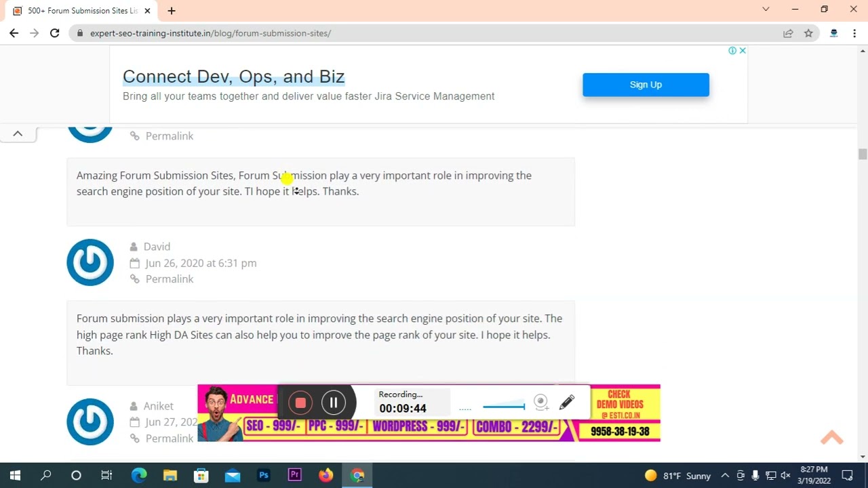868x488 pixels.
Task: Open the pencil annotation tool
Action: tap(567, 403)
